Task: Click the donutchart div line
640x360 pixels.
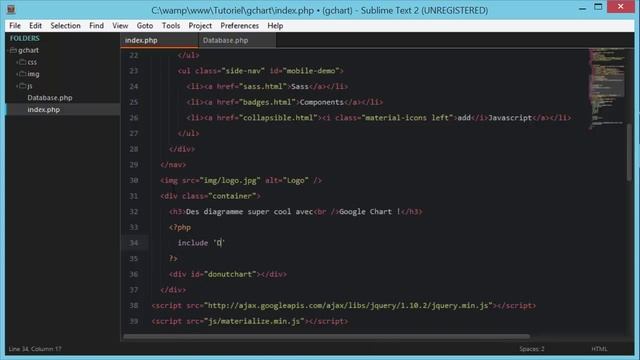Action: [x=228, y=274]
